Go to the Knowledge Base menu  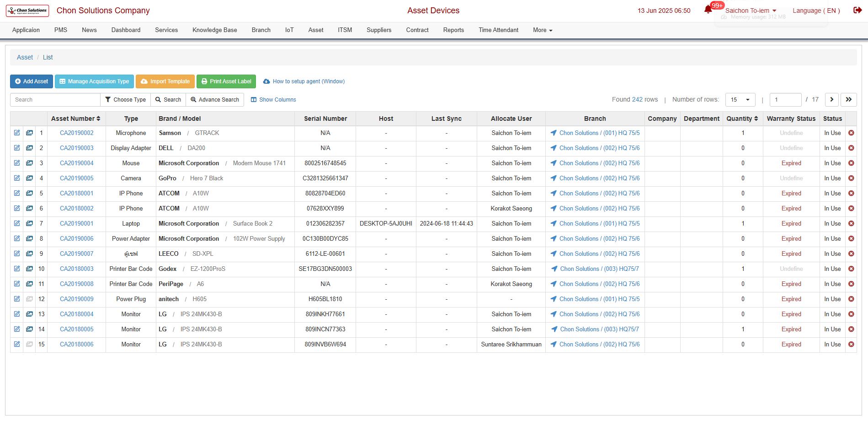coord(214,30)
